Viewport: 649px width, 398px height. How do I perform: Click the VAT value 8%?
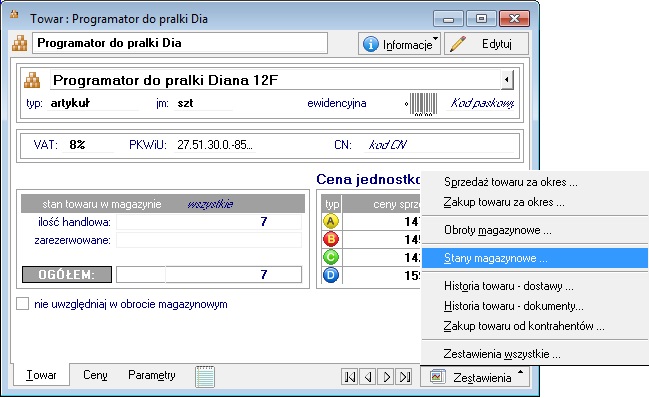[x=78, y=145]
